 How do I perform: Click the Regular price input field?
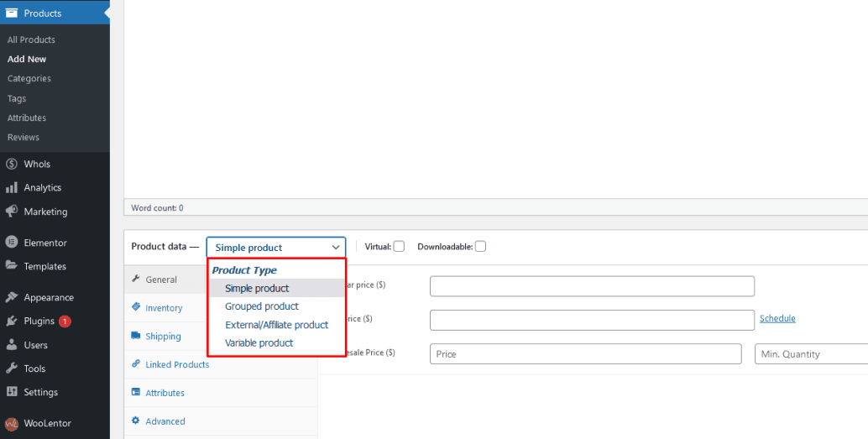[592, 286]
